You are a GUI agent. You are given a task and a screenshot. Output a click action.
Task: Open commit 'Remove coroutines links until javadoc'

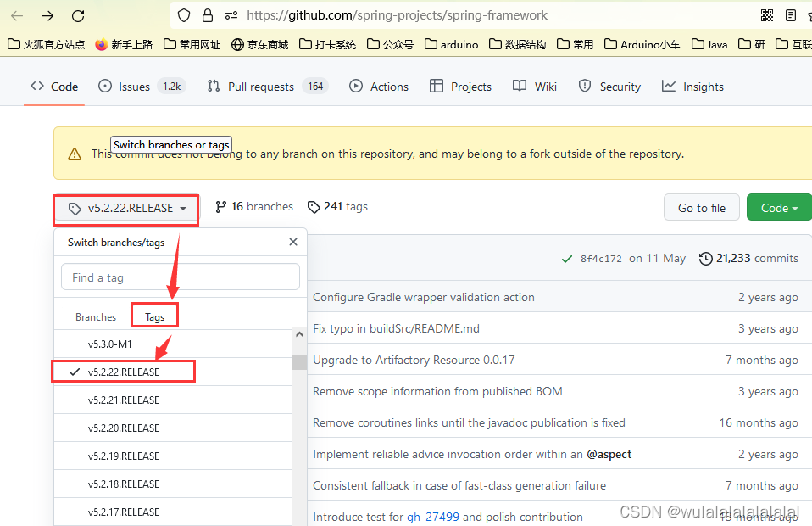[x=470, y=422]
